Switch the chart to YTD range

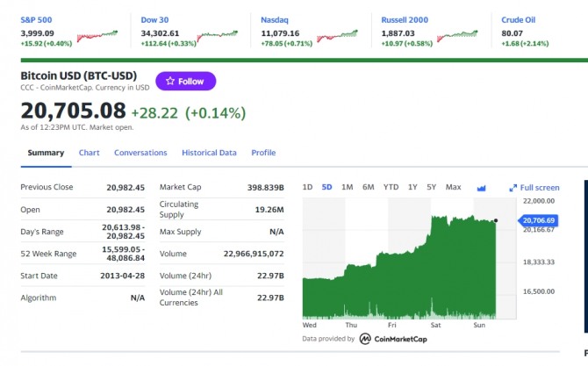pyautogui.click(x=391, y=187)
